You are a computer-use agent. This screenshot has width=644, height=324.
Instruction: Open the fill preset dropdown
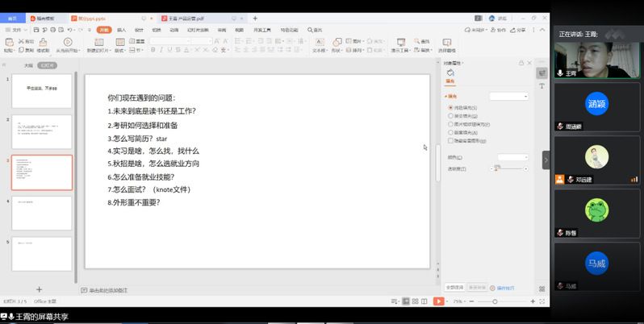(x=508, y=97)
